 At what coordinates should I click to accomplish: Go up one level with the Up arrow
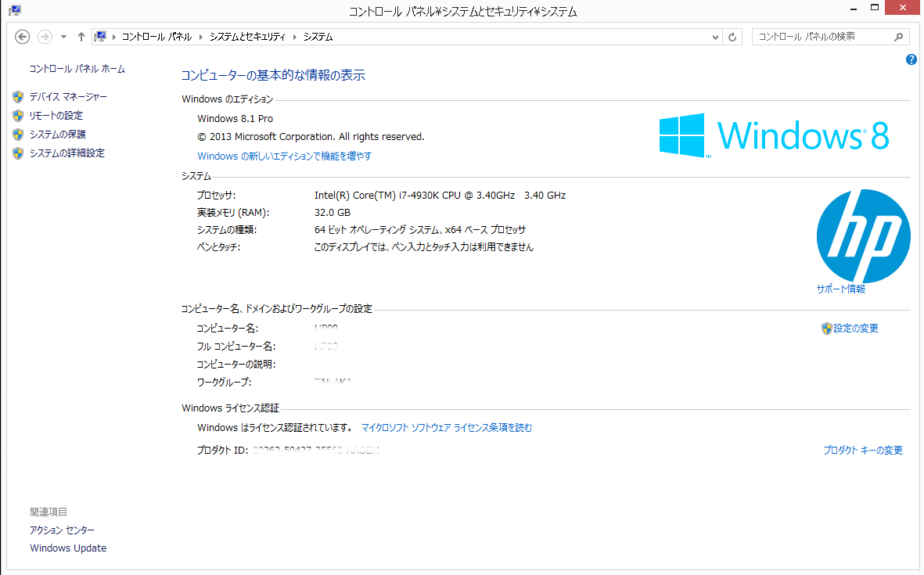click(x=81, y=37)
